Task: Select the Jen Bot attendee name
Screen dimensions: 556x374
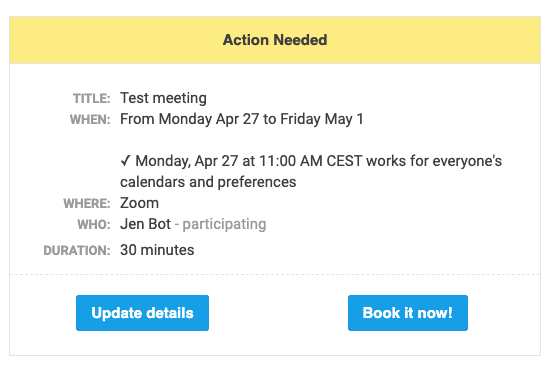Action: click(x=145, y=224)
